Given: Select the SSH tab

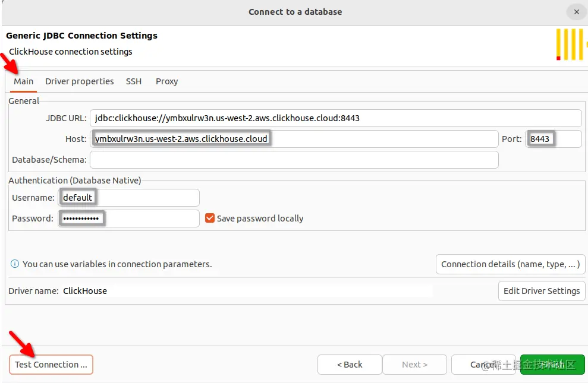Looking at the screenshot, I should (134, 81).
